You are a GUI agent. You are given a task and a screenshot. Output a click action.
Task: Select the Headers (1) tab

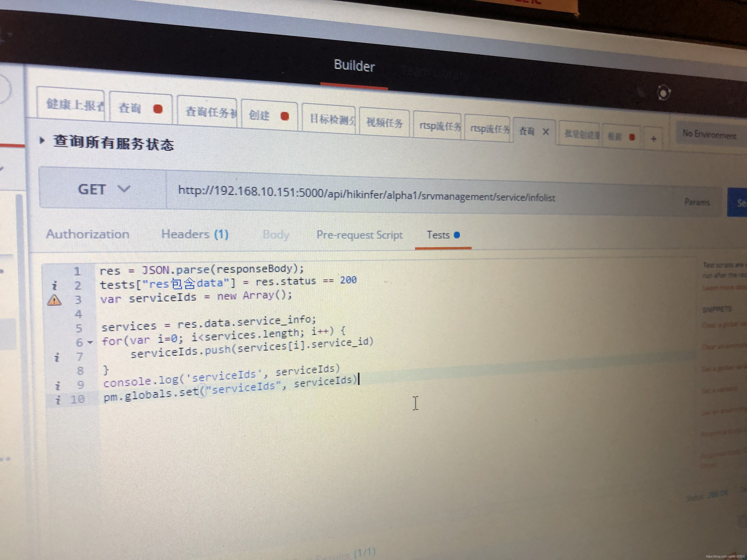[x=195, y=234]
